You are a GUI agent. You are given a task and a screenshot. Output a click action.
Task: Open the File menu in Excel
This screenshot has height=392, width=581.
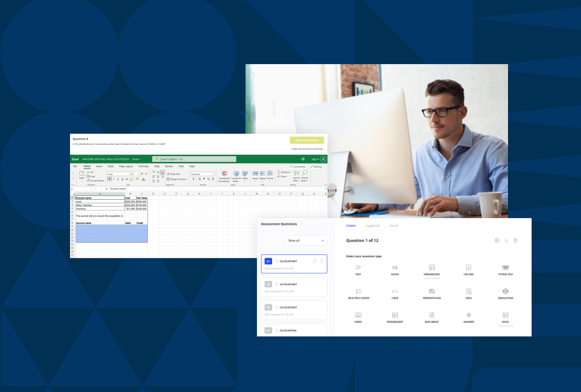tap(75, 167)
